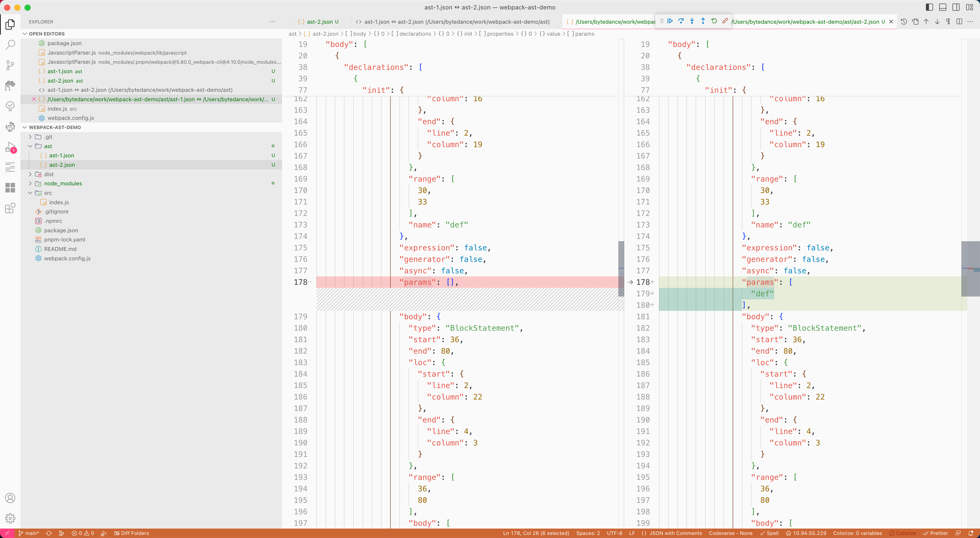The height and width of the screenshot is (538, 980).
Task: Click the debug Continue button
Action: click(x=670, y=21)
